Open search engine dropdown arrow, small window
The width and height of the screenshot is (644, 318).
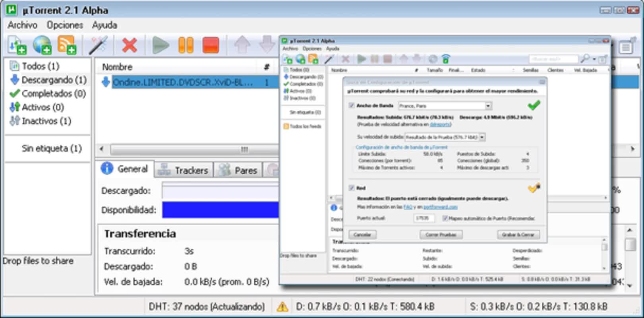click(x=594, y=59)
